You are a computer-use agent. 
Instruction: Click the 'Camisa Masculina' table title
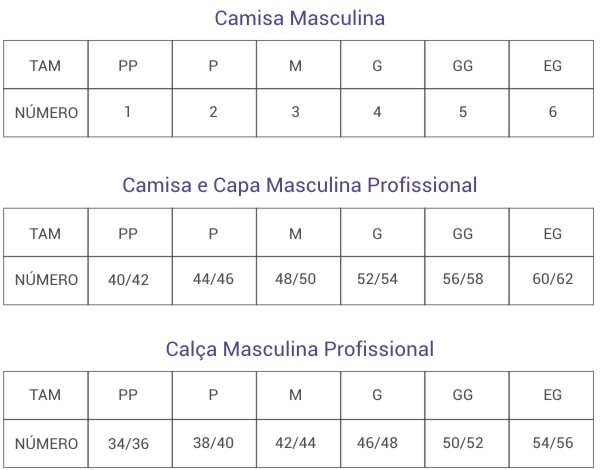[300, 17]
